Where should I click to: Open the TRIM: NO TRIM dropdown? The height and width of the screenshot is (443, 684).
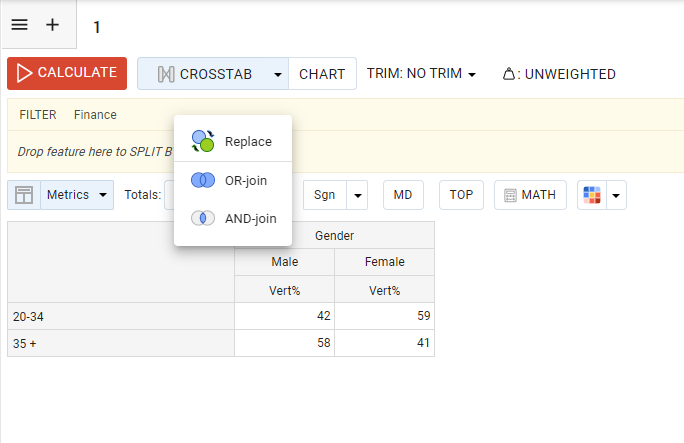(x=421, y=74)
